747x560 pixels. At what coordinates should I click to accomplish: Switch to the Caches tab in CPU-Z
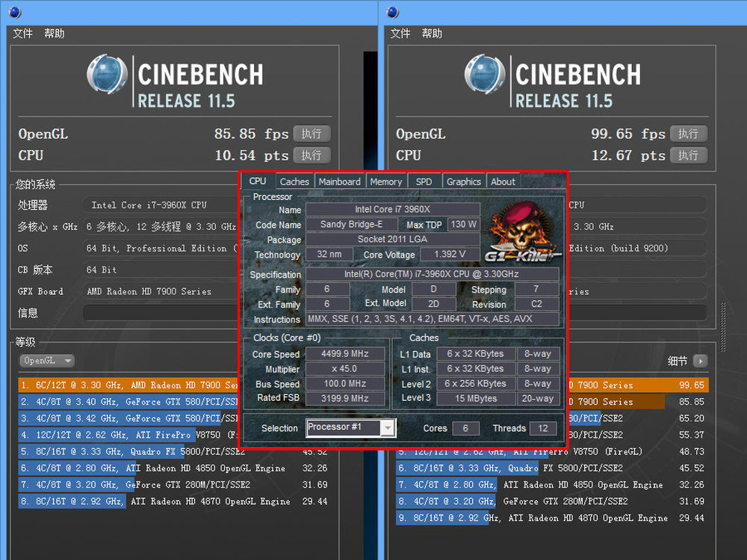(294, 181)
